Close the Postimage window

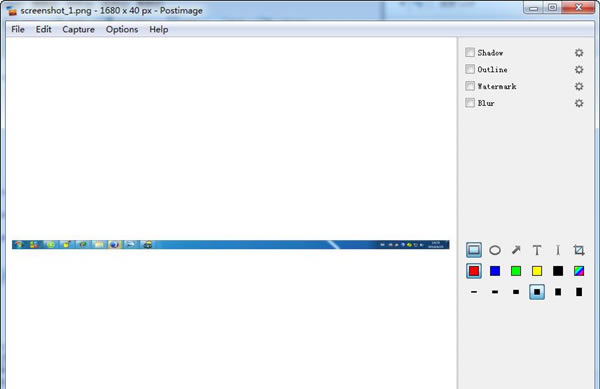coord(579,8)
